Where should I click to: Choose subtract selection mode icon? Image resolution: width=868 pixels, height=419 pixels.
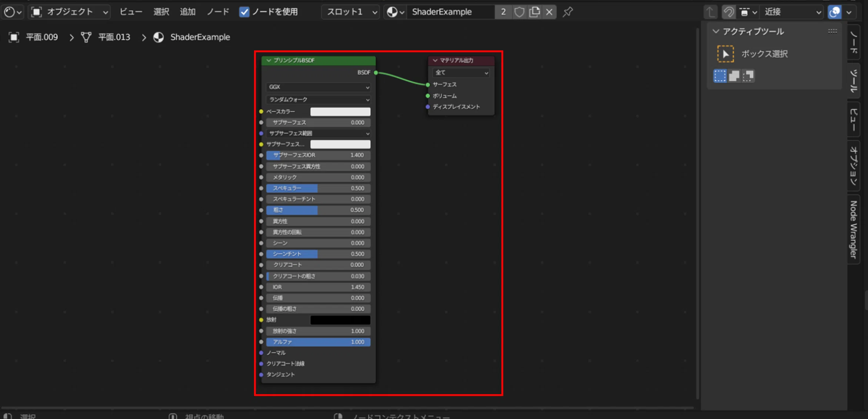pos(748,76)
